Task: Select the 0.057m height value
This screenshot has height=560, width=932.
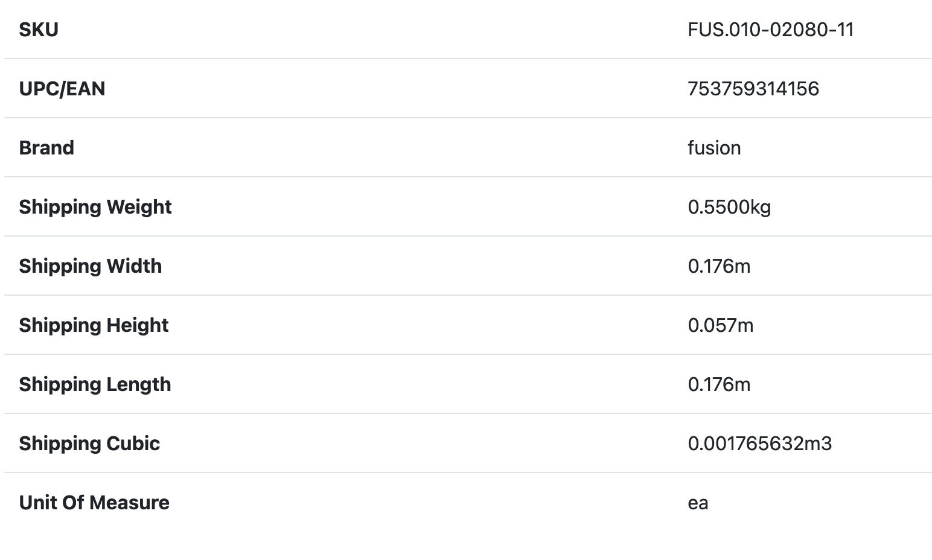Action: click(x=720, y=325)
